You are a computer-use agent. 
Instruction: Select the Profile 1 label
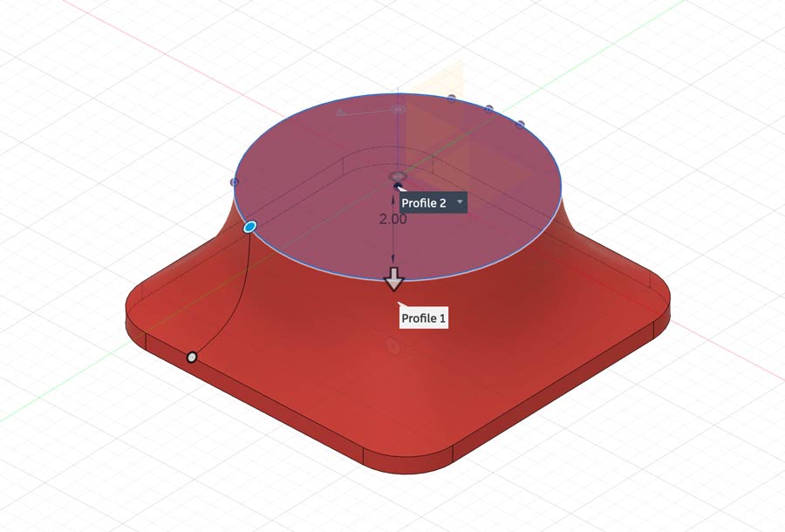[x=424, y=317]
